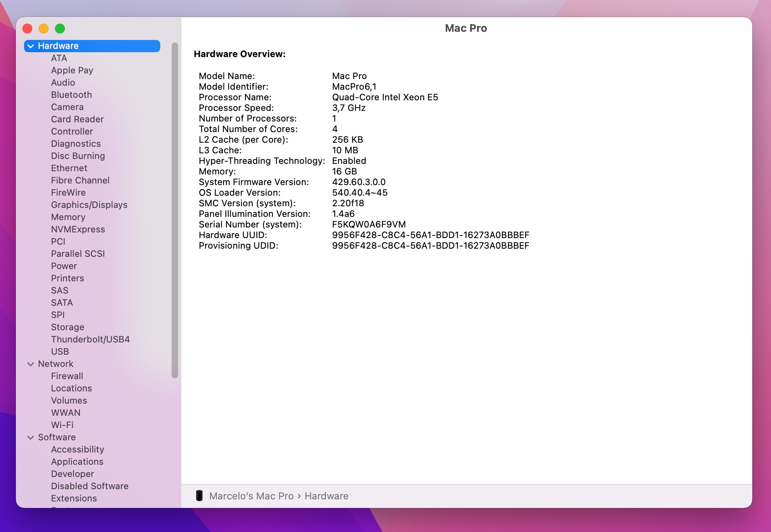Image resolution: width=771 pixels, height=532 pixels.
Task: Select Applications under Software
Action: tap(77, 462)
